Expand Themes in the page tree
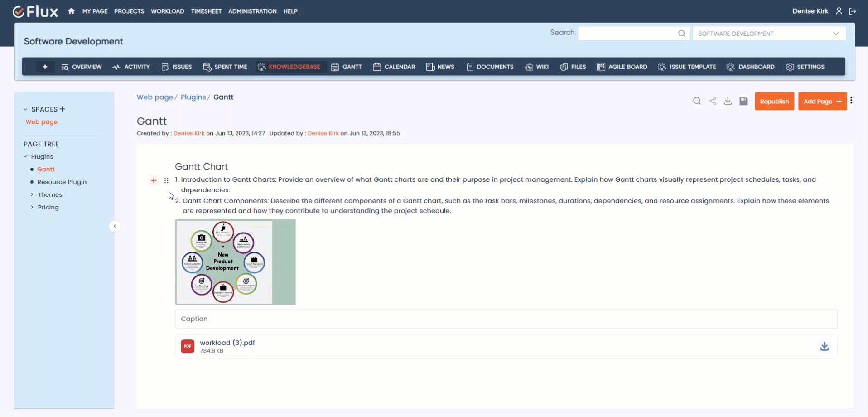The image size is (868, 417). pos(32,194)
